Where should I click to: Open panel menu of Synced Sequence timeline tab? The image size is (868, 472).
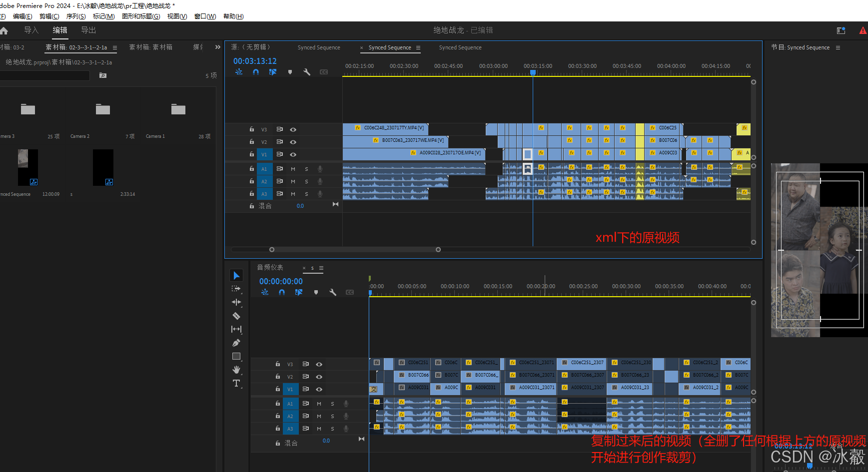pyautogui.click(x=418, y=48)
